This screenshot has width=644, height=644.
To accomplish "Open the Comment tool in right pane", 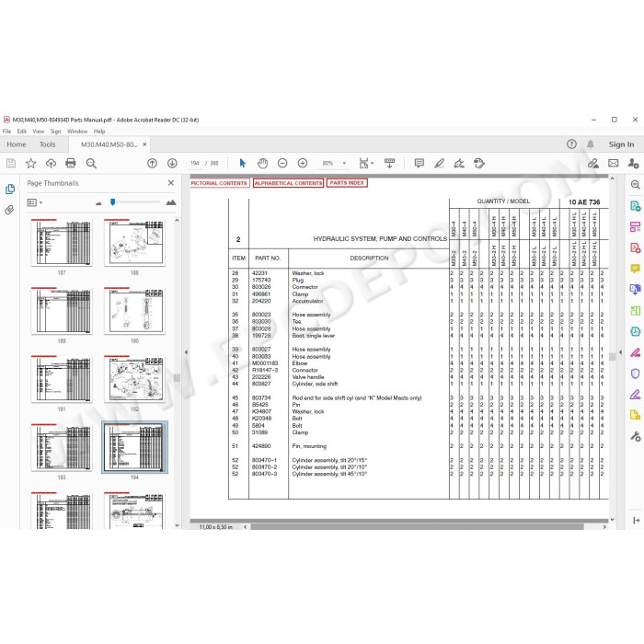I will pyautogui.click(x=635, y=269).
